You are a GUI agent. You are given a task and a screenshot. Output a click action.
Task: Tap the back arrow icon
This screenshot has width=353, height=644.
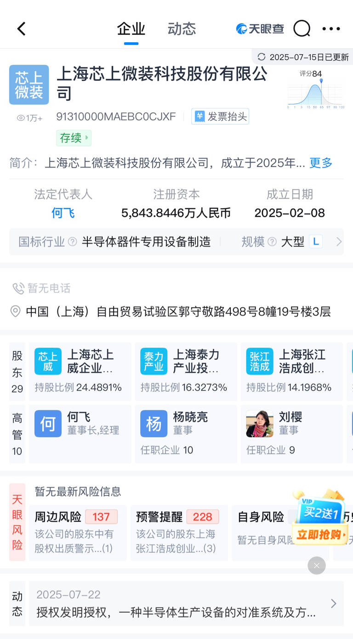click(x=21, y=28)
